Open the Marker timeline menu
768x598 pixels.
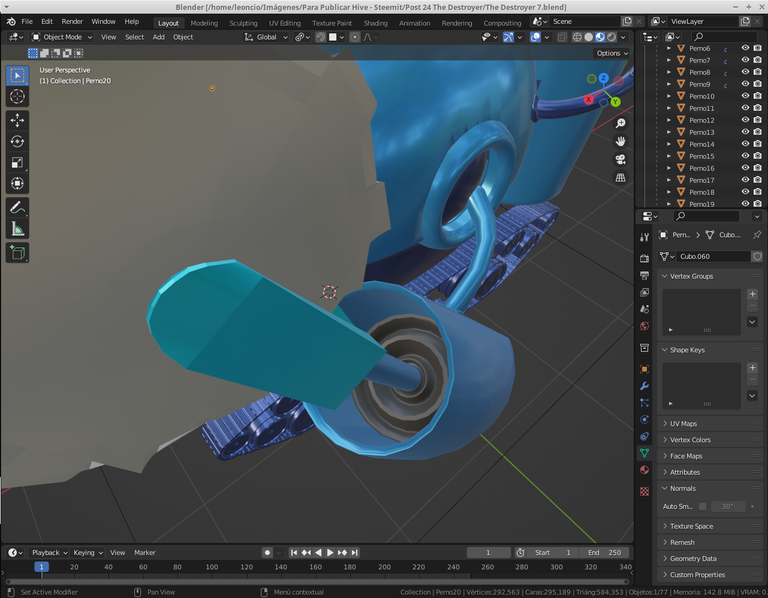click(x=144, y=552)
